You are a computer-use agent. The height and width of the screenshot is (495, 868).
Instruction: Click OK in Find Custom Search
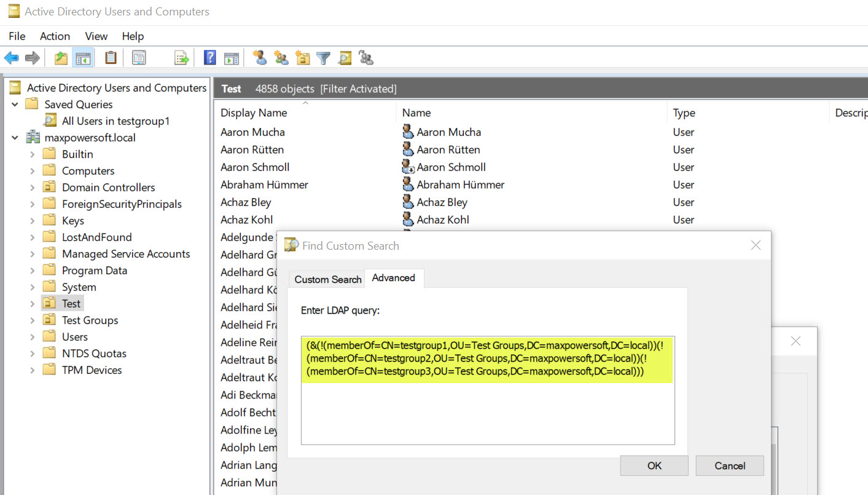click(x=654, y=465)
